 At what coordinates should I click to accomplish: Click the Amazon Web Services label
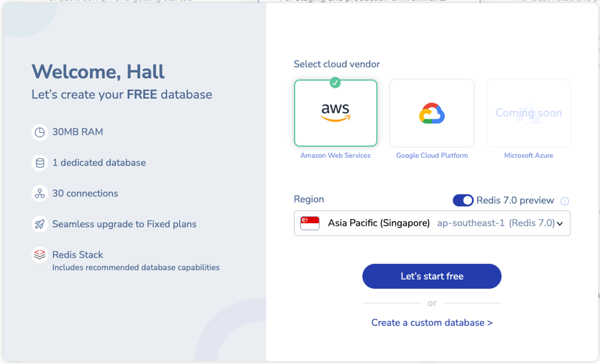335,155
